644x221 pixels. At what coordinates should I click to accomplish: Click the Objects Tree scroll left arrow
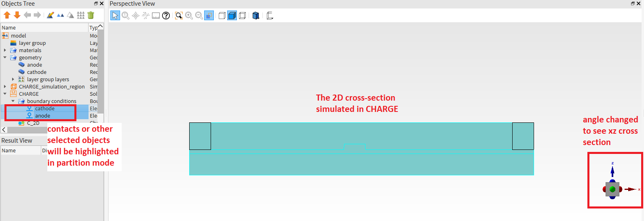point(4,130)
